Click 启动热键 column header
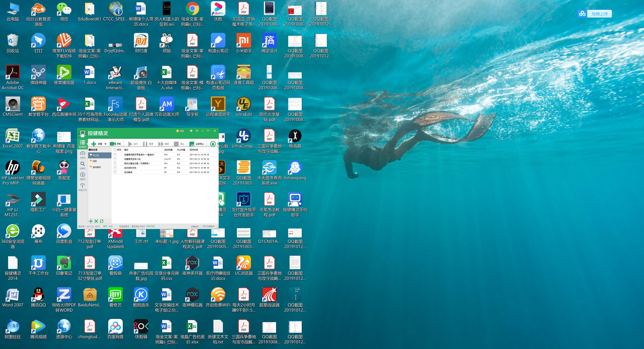Screen dimensions: 644x349 pos(168,150)
